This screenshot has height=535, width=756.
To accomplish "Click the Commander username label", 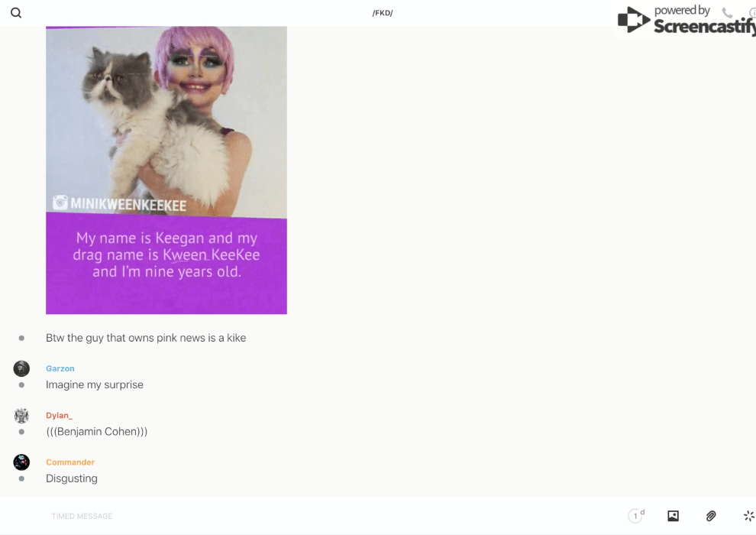I will (x=70, y=462).
